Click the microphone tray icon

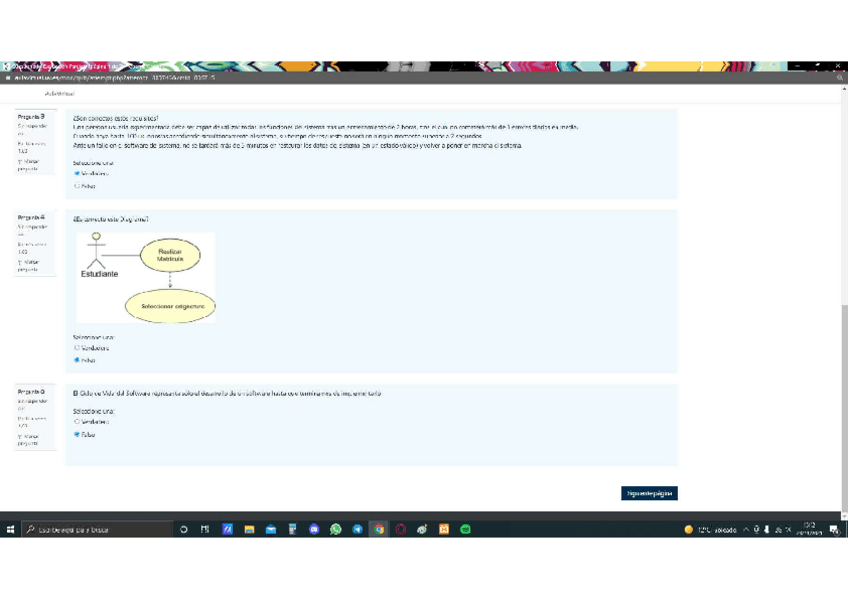757,530
